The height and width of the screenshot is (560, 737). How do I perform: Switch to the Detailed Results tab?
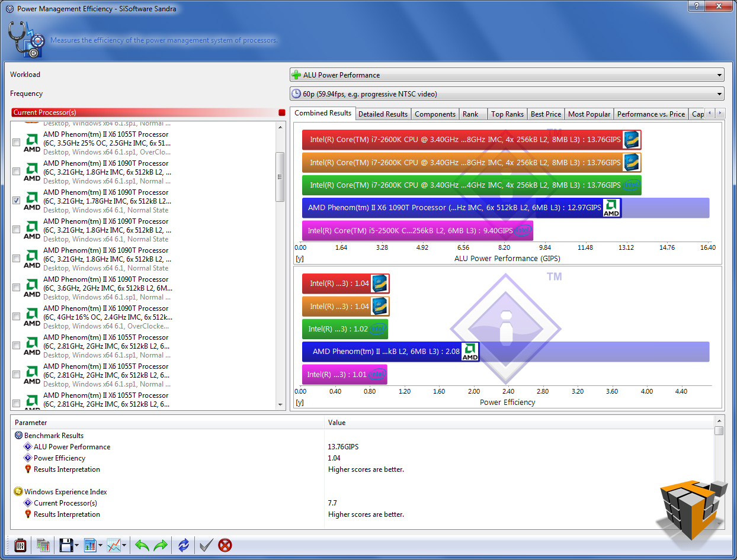(x=383, y=114)
